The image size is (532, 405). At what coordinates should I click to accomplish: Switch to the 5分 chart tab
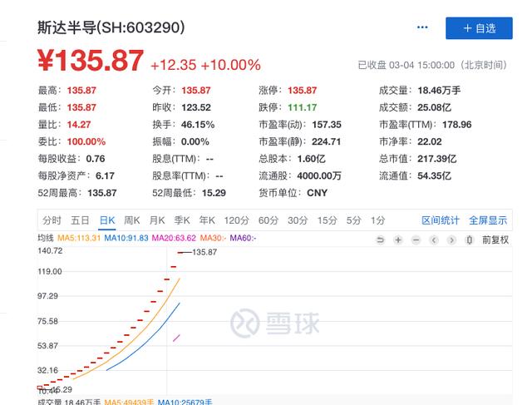pos(353,220)
